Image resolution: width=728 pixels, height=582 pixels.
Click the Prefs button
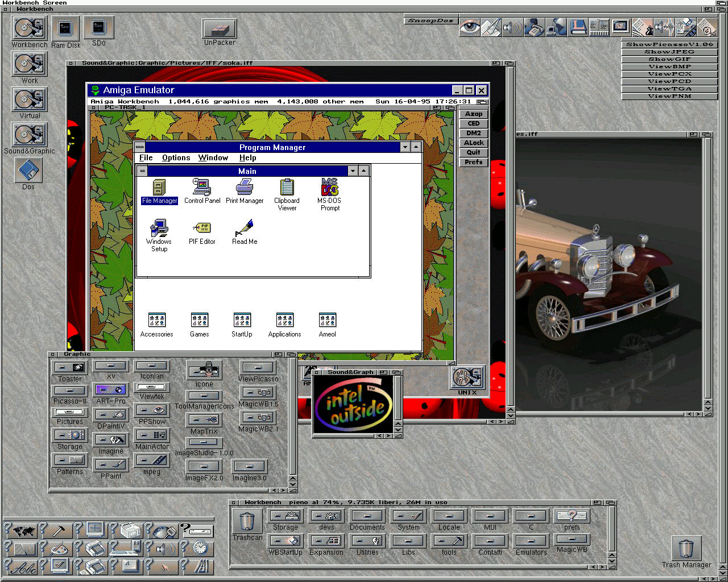[474, 162]
